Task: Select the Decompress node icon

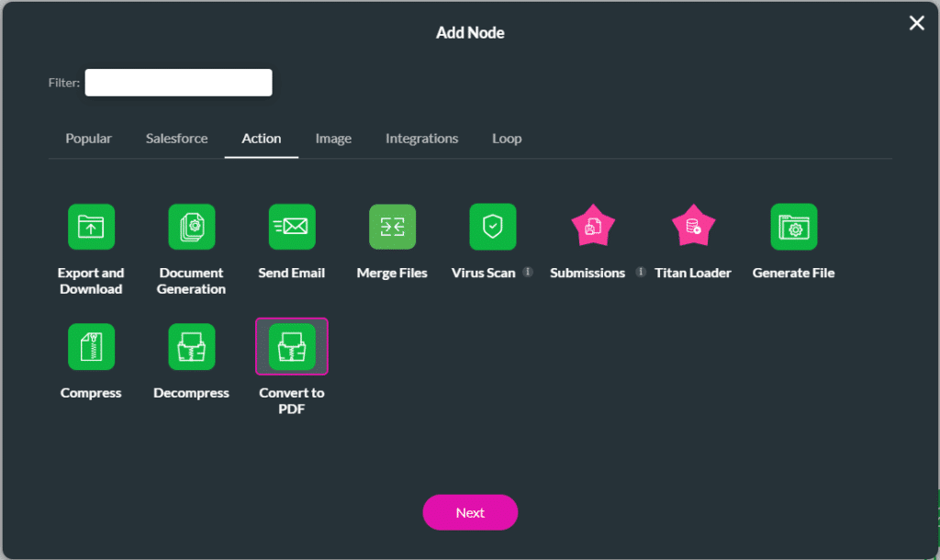Action: [x=191, y=346]
